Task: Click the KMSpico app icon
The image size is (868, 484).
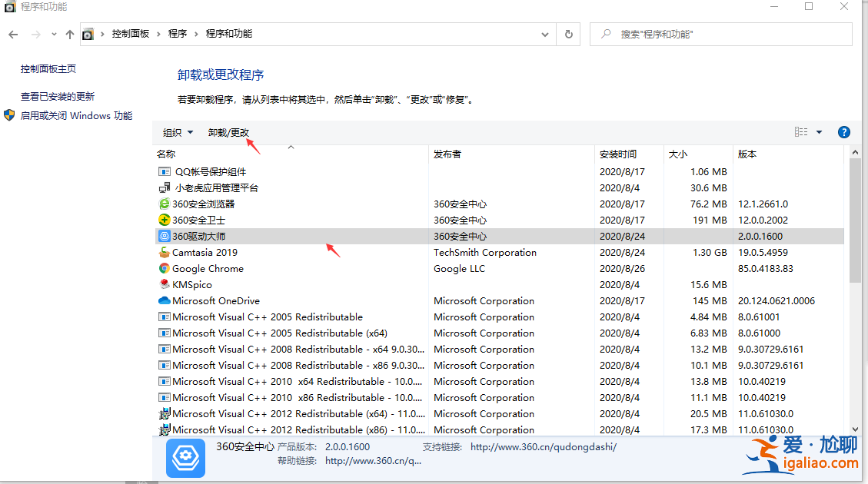Action: coord(165,284)
